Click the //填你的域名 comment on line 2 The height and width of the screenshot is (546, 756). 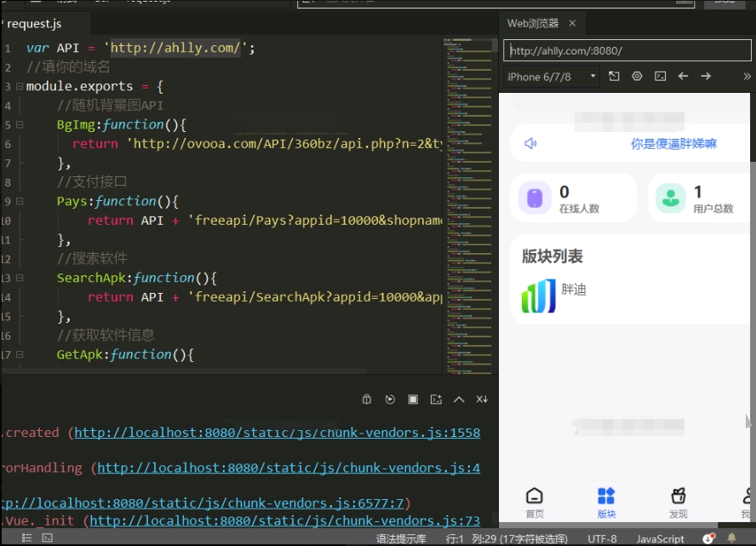point(68,67)
